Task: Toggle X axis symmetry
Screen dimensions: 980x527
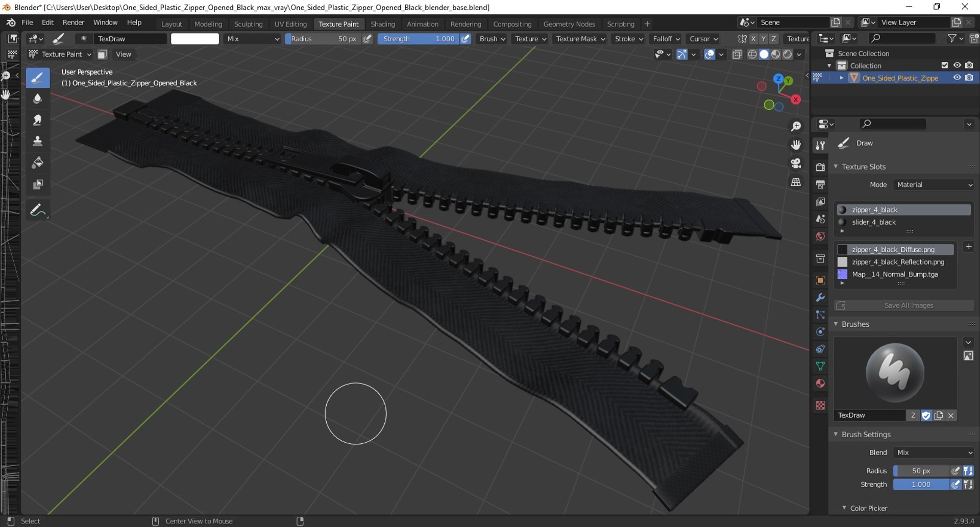Action: pyautogui.click(x=753, y=39)
